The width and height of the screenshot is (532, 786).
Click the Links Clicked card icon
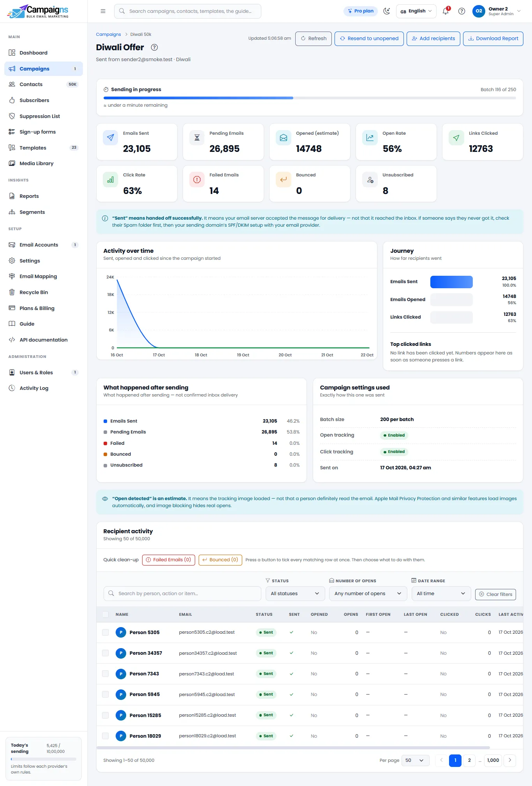pyautogui.click(x=456, y=137)
